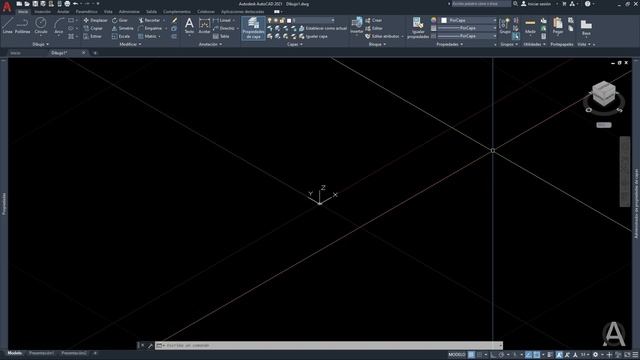Open the Insertar ribbon tab
Image resolution: width=640 pixels, height=360 pixels.
[42, 12]
